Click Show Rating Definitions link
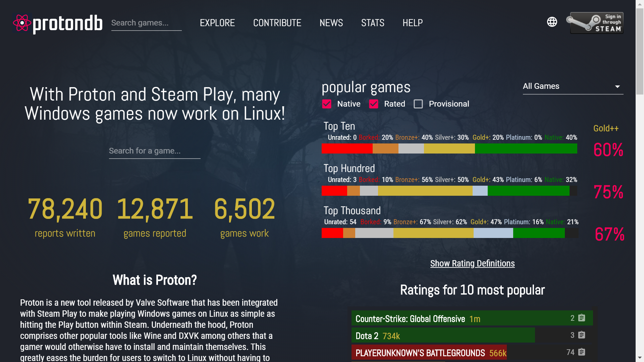This screenshot has width=644, height=362. point(472,263)
